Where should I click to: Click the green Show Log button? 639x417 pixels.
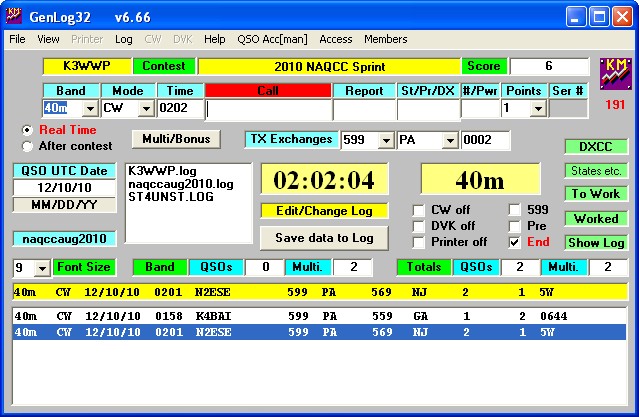pos(595,243)
